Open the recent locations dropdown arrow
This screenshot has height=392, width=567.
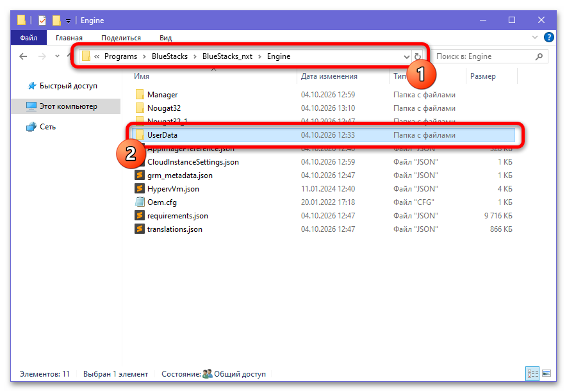point(57,56)
